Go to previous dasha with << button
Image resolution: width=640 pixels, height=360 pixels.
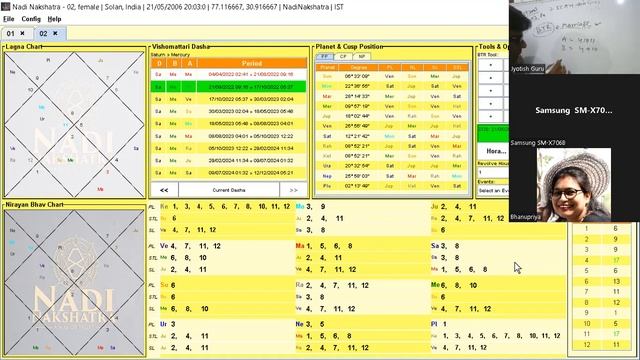[164, 190]
